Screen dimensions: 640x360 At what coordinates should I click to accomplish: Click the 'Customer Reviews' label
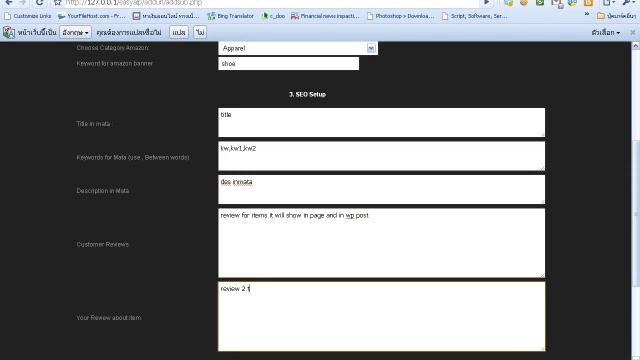point(103,244)
